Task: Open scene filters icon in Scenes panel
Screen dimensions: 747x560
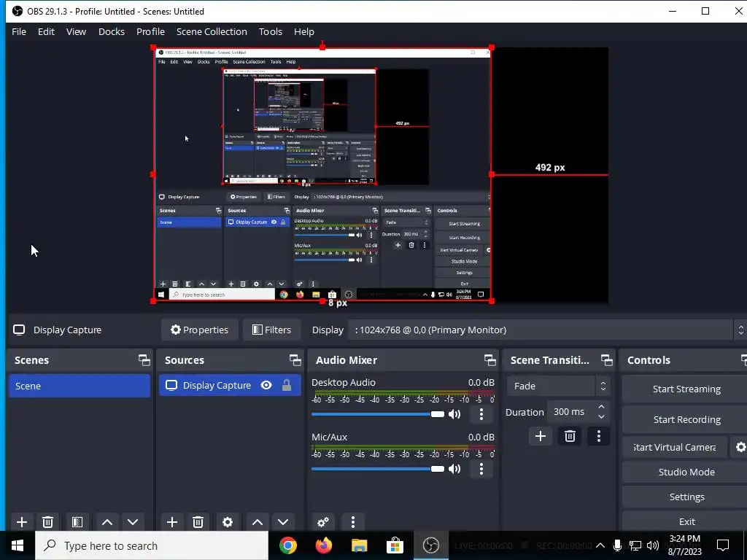Action: pos(77,522)
